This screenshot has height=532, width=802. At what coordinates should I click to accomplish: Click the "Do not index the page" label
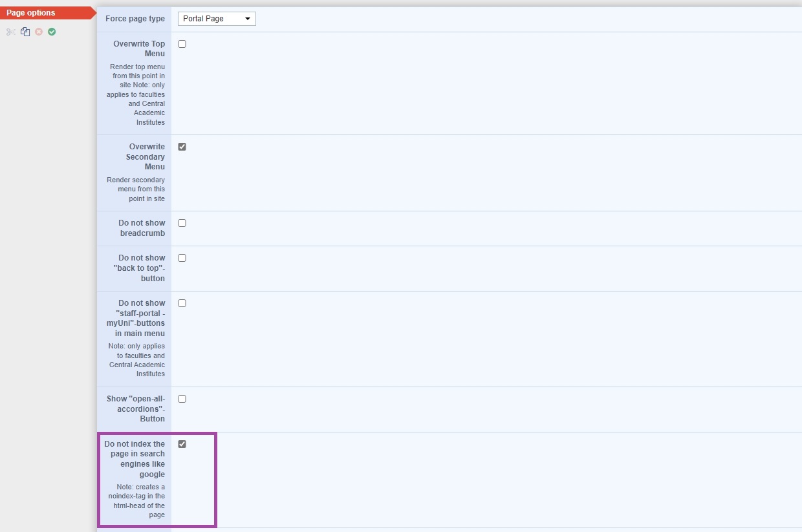click(135, 459)
